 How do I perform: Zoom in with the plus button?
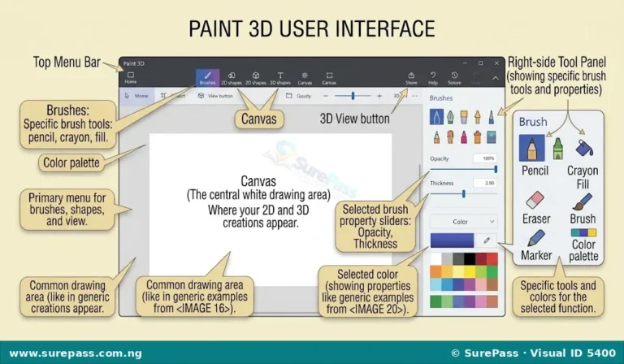click(x=379, y=96)
